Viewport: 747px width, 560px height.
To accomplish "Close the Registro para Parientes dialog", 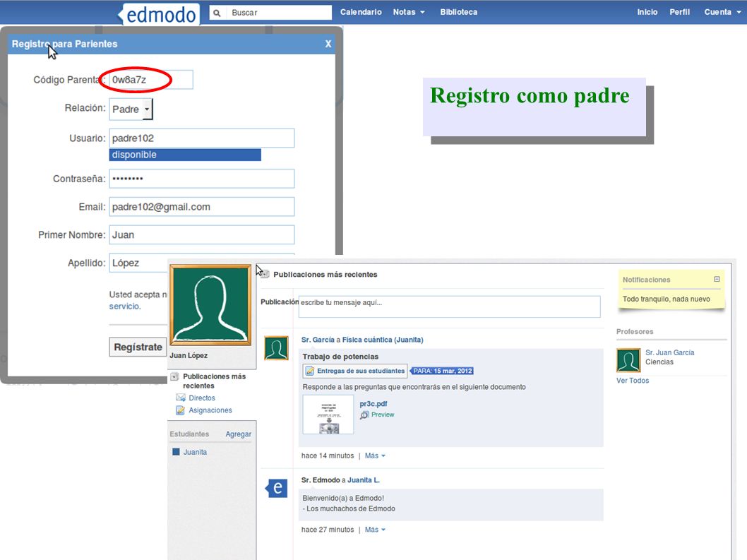I will 328,44.
